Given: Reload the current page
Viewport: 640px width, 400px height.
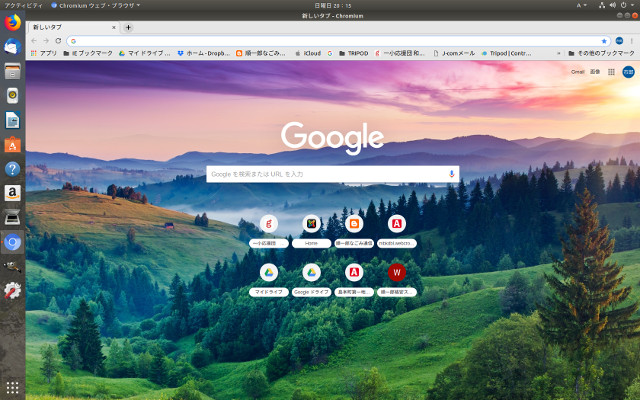Looking at the screenshot, I should point(58,41).
